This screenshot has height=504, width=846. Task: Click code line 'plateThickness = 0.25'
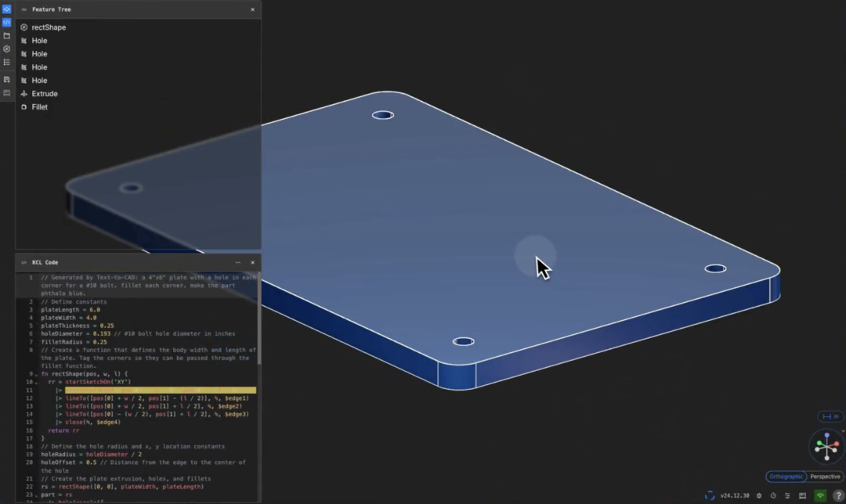tap(77, 326)
